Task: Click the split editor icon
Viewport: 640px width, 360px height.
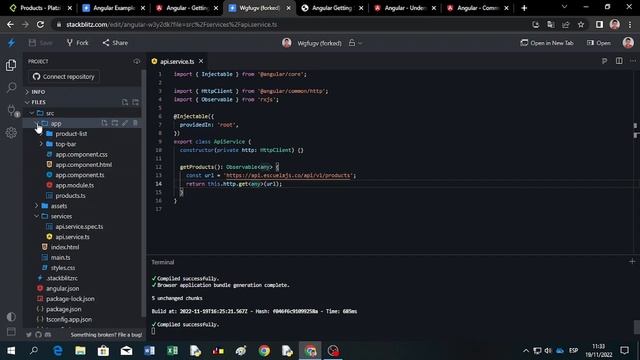Action: 619,61
